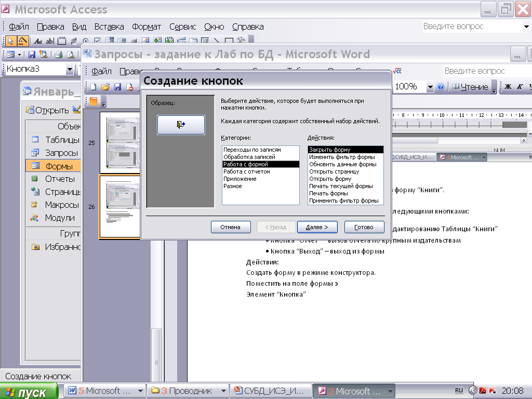Open Print Preview in Access toolbar
The height and width of the screenshot is (399, 532).
[71, 55]
